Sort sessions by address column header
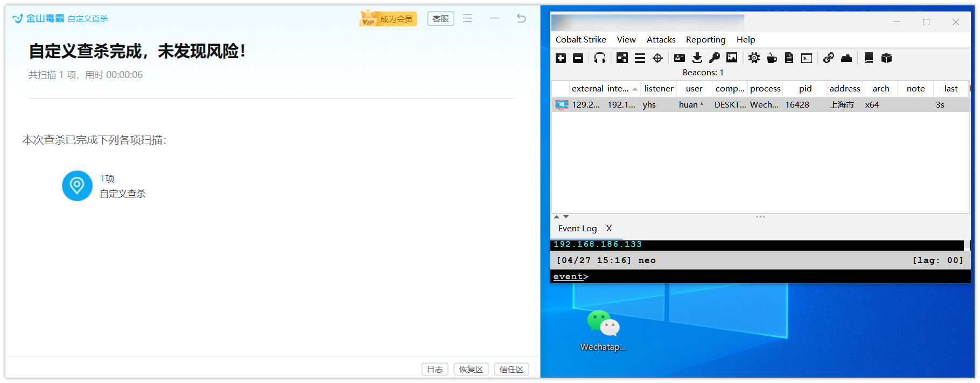Image resolution: width=980 pixels, height=383 pixels. [845, 89]
